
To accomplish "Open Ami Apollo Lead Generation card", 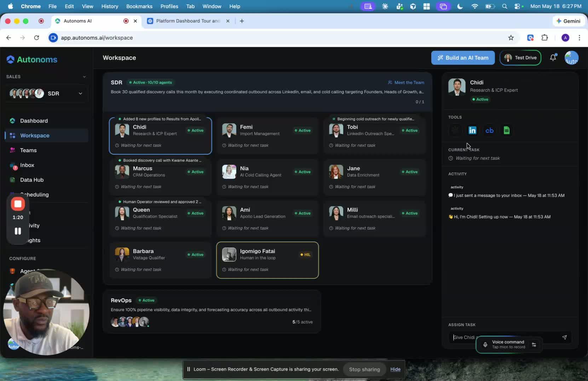I will pos(267,219).
